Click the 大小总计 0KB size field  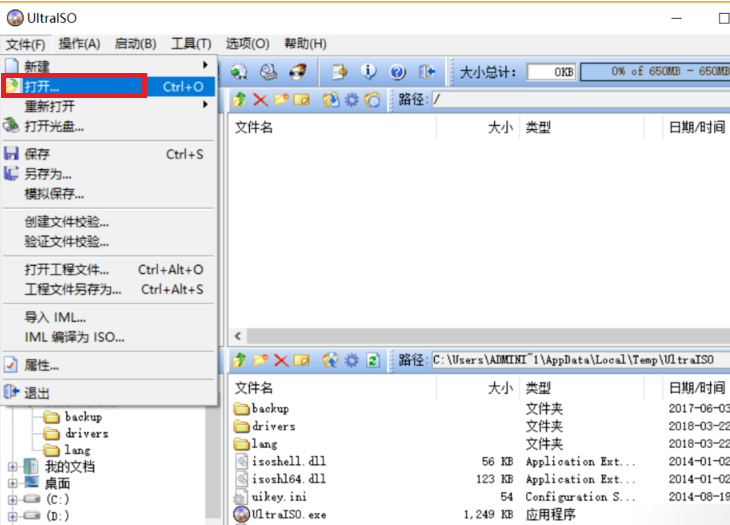pos(551,72)
